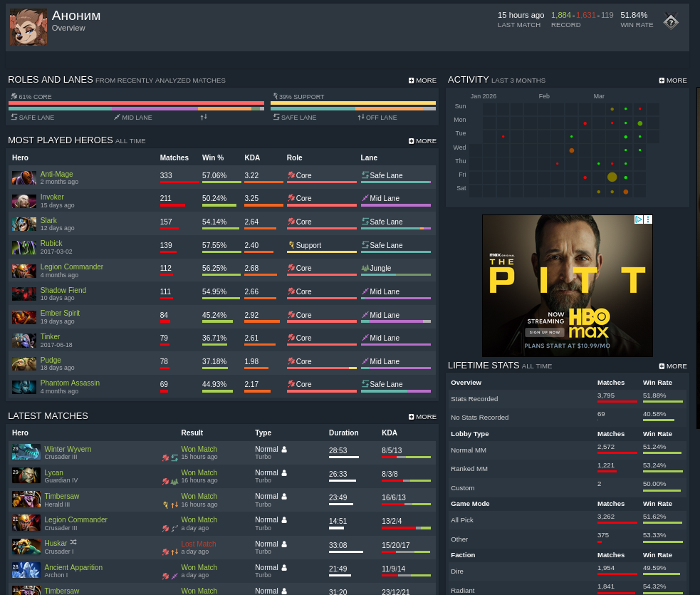The height and width of the screenshot is (595, 700).
Task: Open Slark hero link
Action: click(48, 220)
